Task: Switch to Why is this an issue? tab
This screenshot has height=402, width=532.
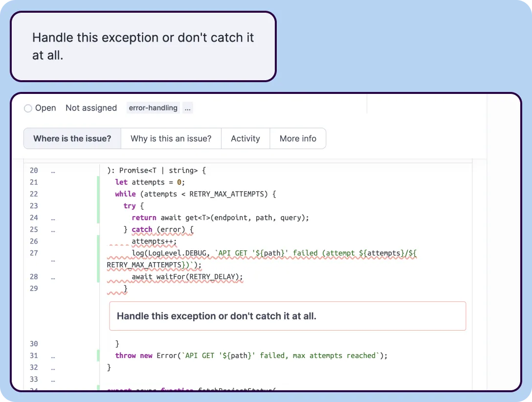Action: [171, 138]
